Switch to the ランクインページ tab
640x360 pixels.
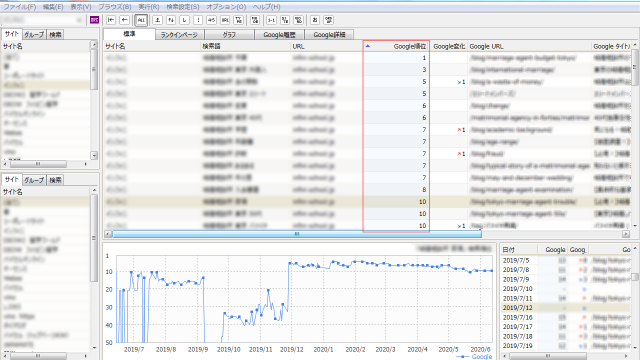[x=179, y=35]
